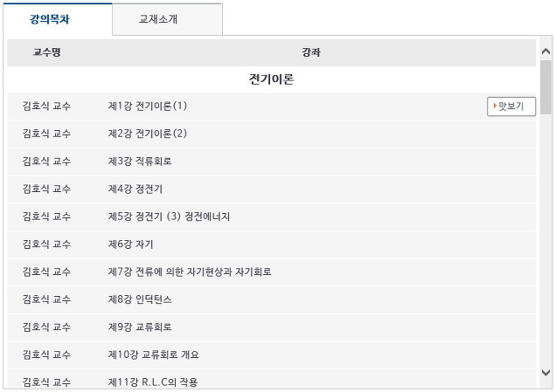The width and height of the screenshot is (555, 392).
Task: Select lecture 제4강 정전기
Action: 135,189
